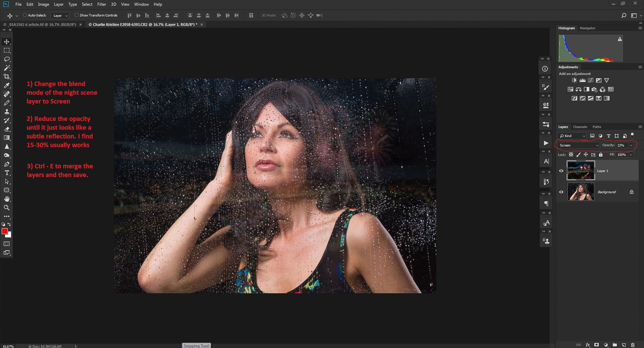Expand the Opacity slider dropdown arrow
This screenshot has width=644, height=348.
pyautogui.click(x=631, y=146)
